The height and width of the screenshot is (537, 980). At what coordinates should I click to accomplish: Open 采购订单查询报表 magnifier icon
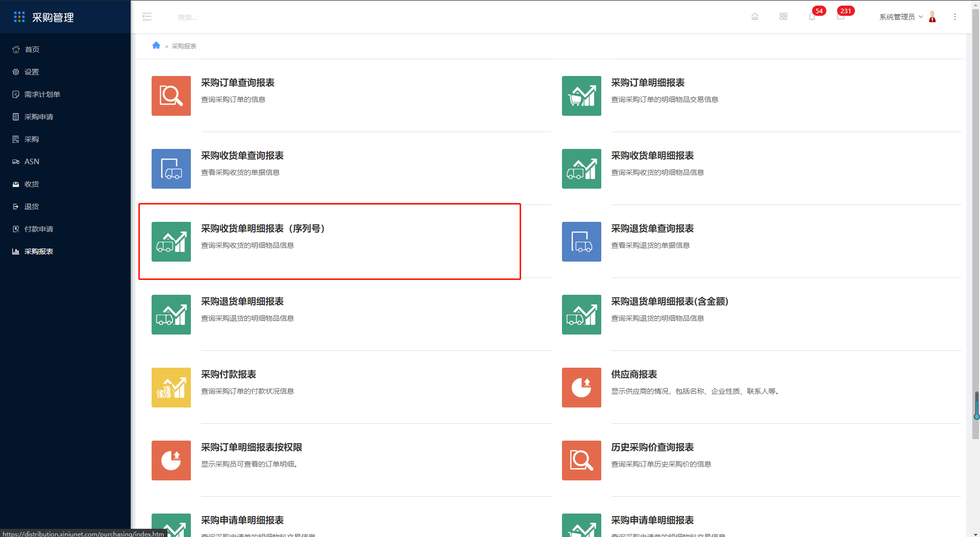coord(171,96)
